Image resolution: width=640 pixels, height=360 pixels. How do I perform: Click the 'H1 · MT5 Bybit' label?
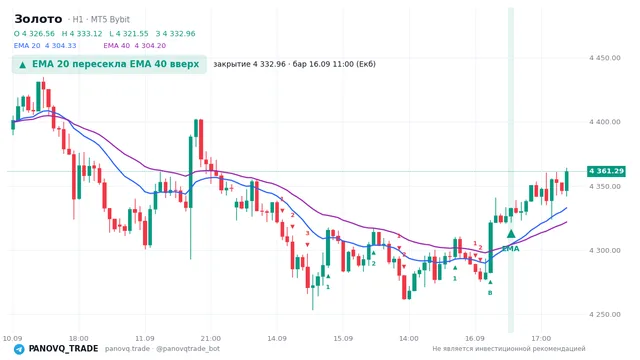[101, 19]
